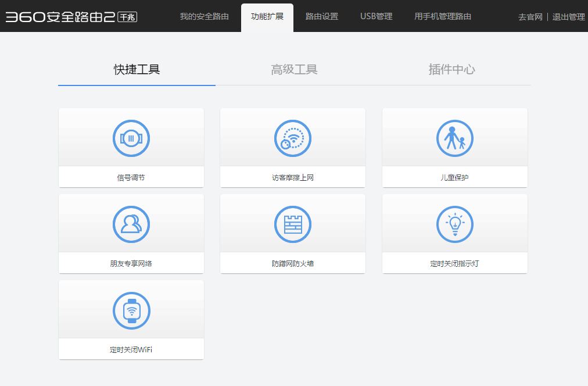Select the 快捷工具 tab
This screenshot has height=386, width=588.
point(136,69)
